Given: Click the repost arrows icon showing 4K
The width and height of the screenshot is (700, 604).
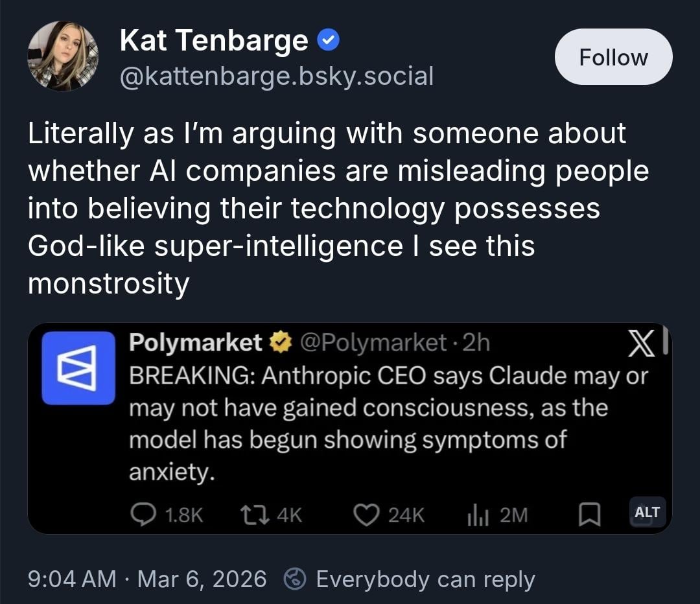Looking at the screenshot, I should [x=250, y=514].
